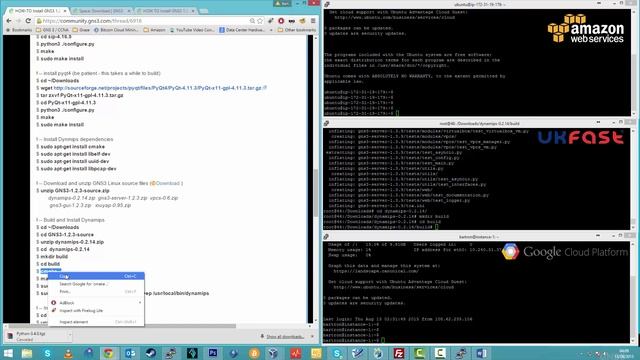Open the 'Other bookmarks' folder

pos(297,30)
